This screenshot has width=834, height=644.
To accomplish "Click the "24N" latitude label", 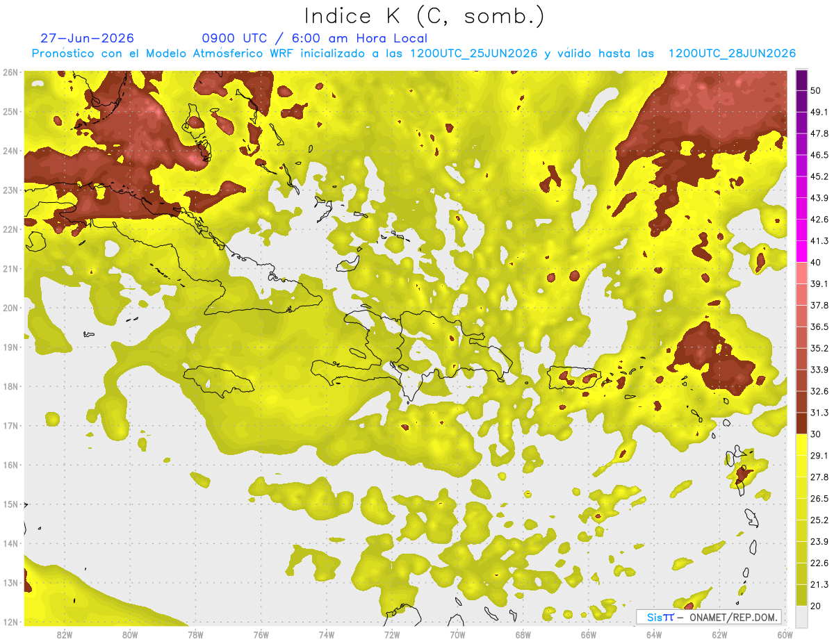I will point(10,151).
